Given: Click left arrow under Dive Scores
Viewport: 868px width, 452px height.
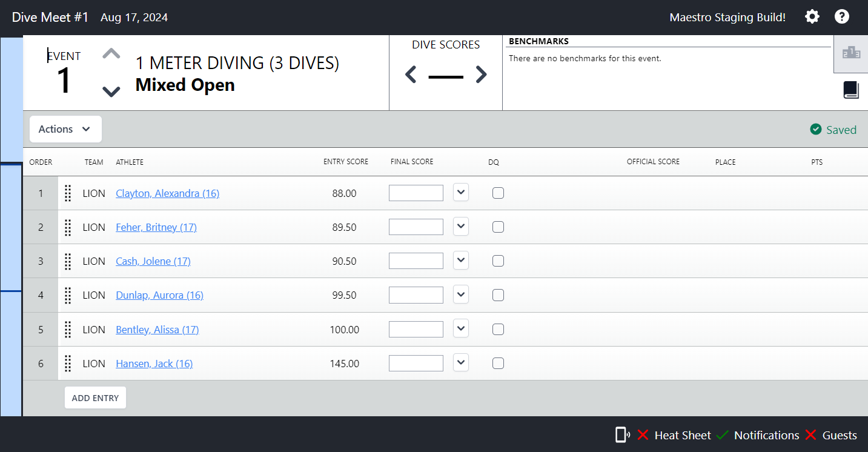Looking at the screenshot, I should tap(411, 75).
